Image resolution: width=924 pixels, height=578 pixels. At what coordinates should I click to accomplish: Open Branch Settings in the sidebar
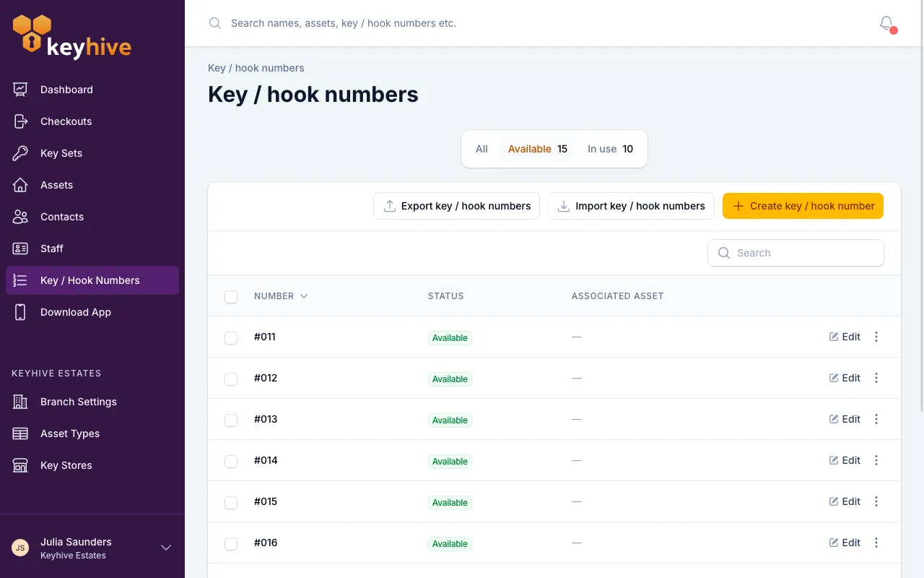(92, 402)
